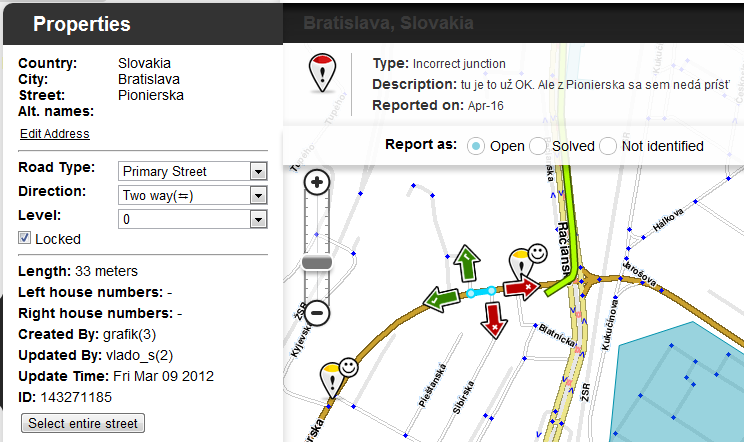Open the Road Type dropdown
The height and width of the screenshot is (442, 744).
(x=192, y=171)
